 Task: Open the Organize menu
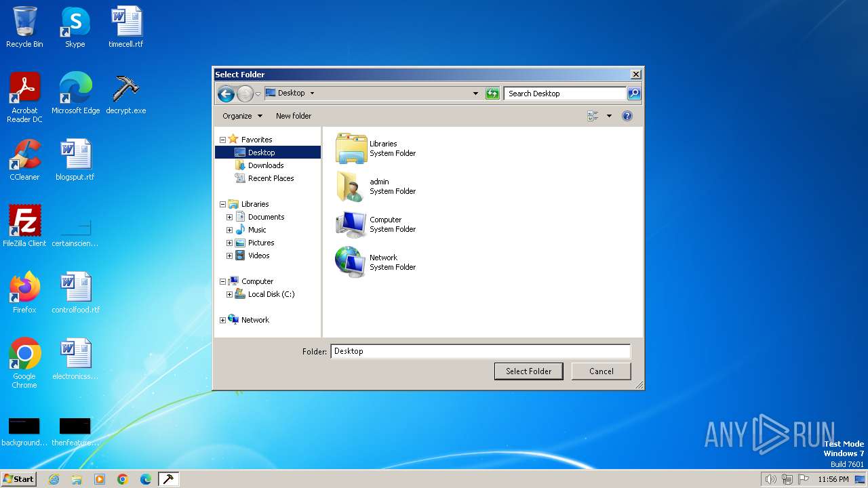point(242,116)
